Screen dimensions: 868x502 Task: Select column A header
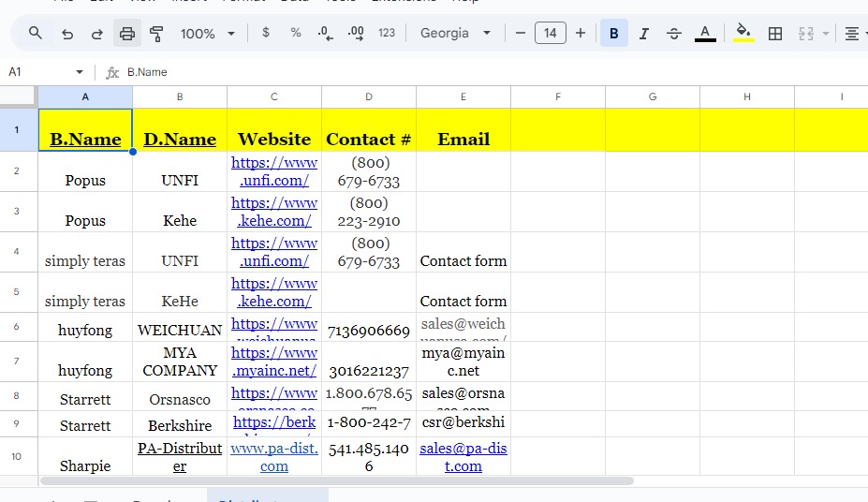coord(85,96)
